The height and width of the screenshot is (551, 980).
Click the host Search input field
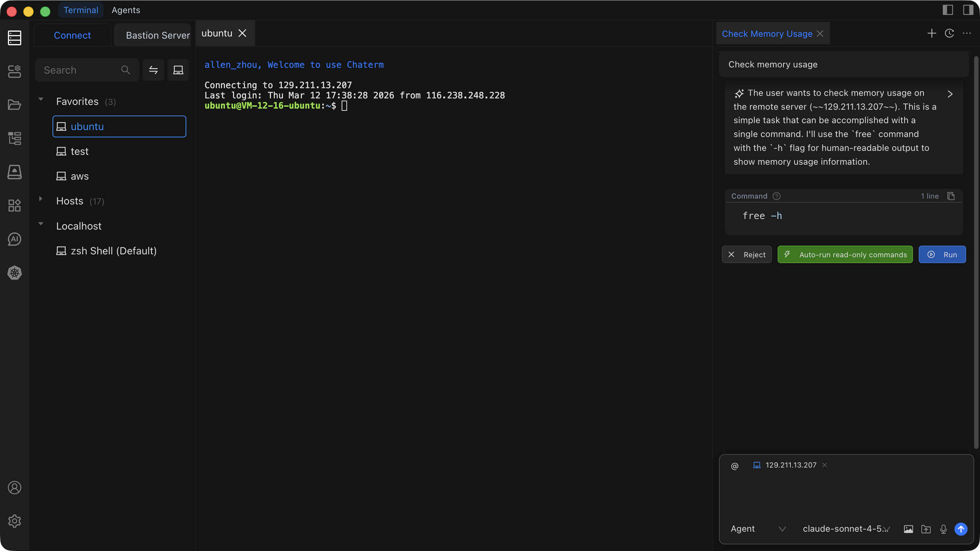(x=80, y=70)
